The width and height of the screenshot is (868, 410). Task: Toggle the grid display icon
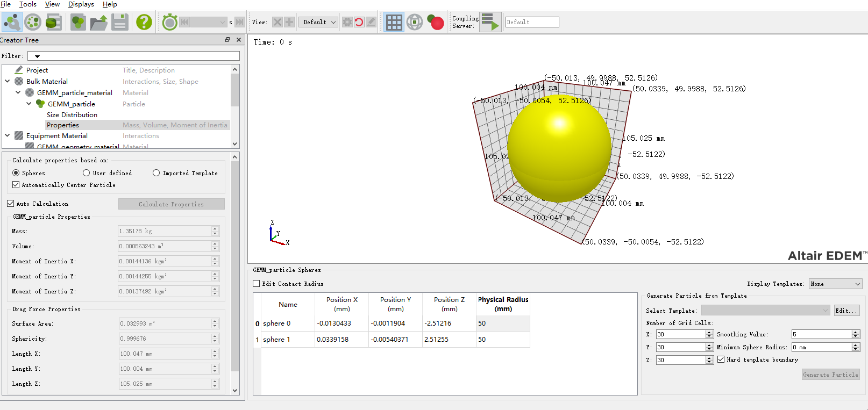tap(394, 22)
